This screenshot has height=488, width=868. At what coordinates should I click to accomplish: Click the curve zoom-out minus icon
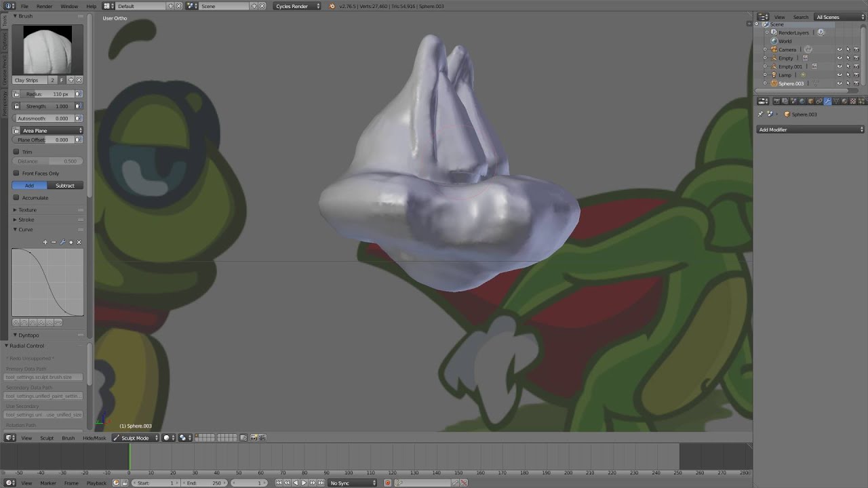pos(54,242)
